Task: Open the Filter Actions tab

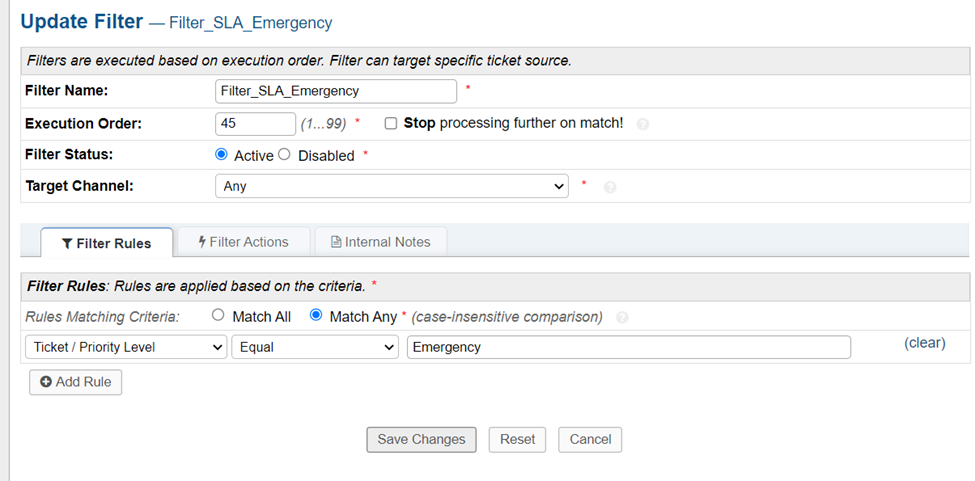Action: click(243, 242)
